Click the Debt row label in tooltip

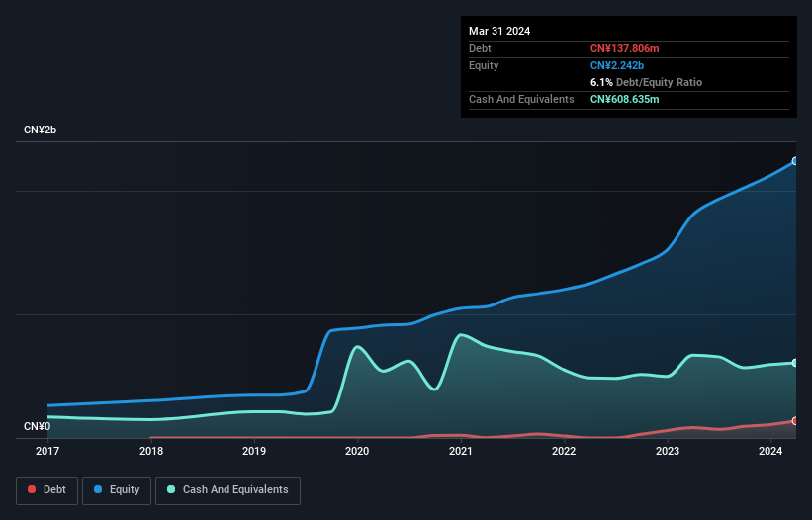(480, 48)
